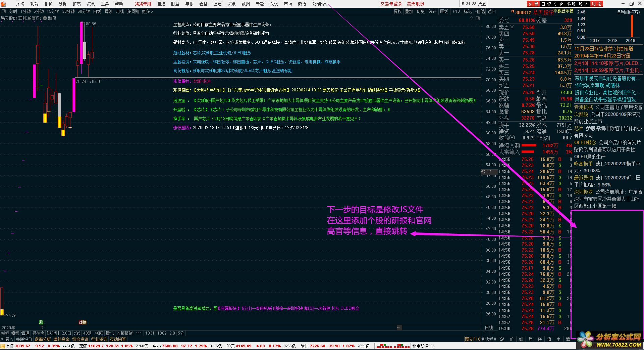Switch to the 周线 period tab

(109, 11)
